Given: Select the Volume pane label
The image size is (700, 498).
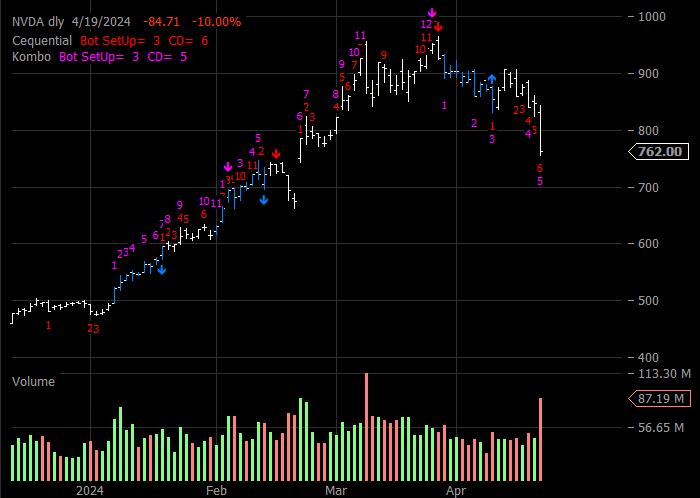Looking at the screenshot, I should (33, 382).
